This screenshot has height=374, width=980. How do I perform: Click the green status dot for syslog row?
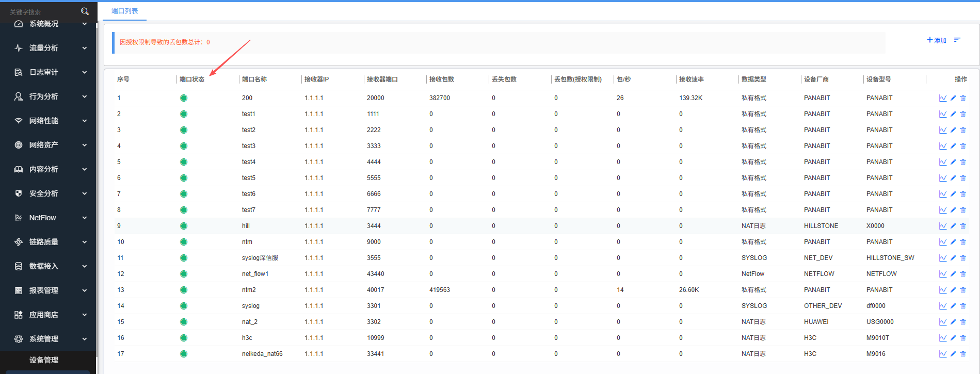coord(184,306)
